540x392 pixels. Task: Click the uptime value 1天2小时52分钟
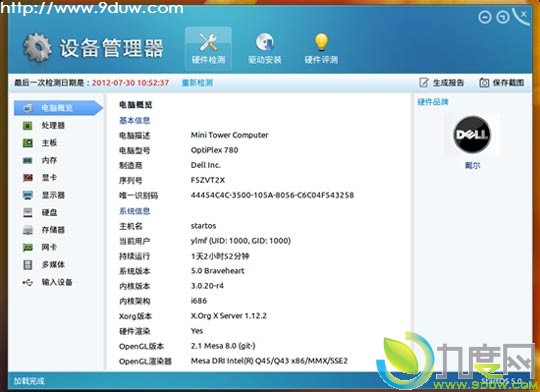[x=220, y=256]
